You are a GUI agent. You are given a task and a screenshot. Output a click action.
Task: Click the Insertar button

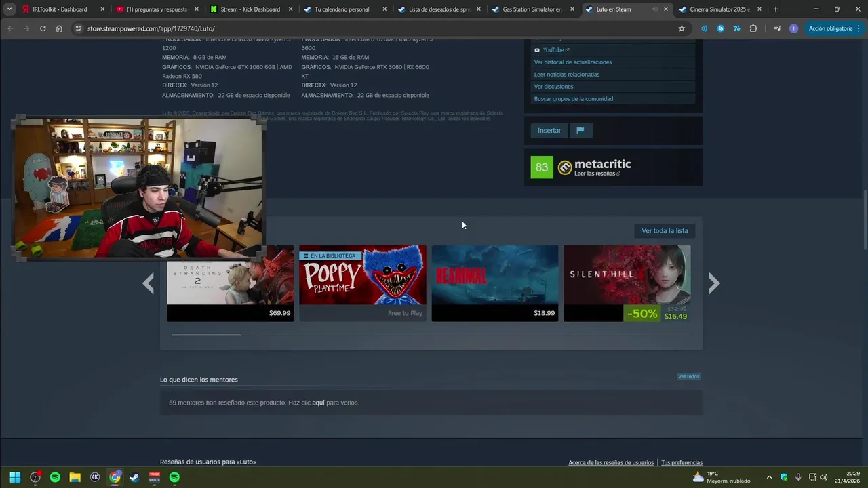(549, 130)
